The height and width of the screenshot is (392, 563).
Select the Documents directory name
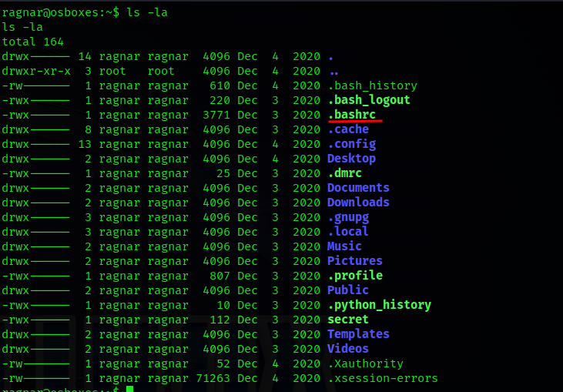pos(358,188)
